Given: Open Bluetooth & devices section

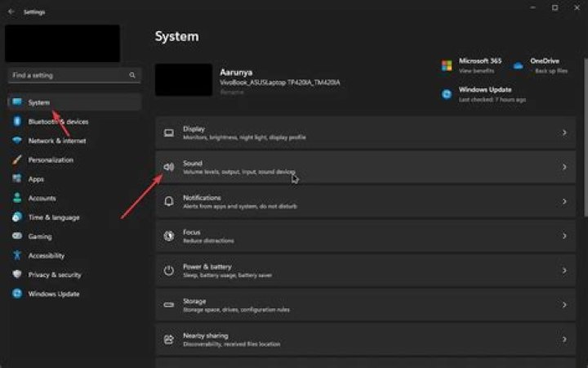Looking at the screenshot, I should click(58, 122).
